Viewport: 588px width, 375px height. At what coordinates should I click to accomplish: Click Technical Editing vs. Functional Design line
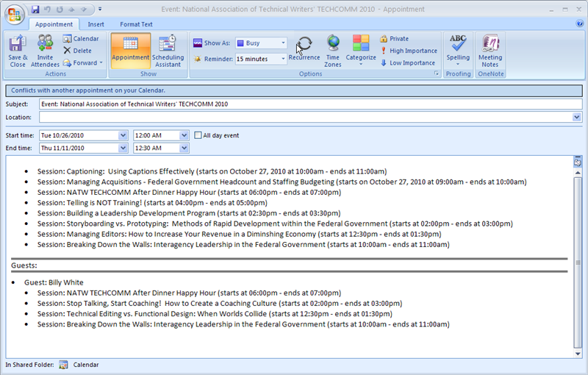[215, 314]
